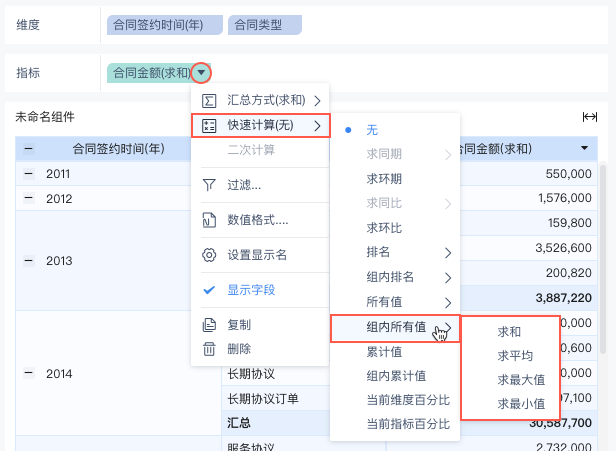Click the table's vertical scrollbar

(x=603, y=259)
